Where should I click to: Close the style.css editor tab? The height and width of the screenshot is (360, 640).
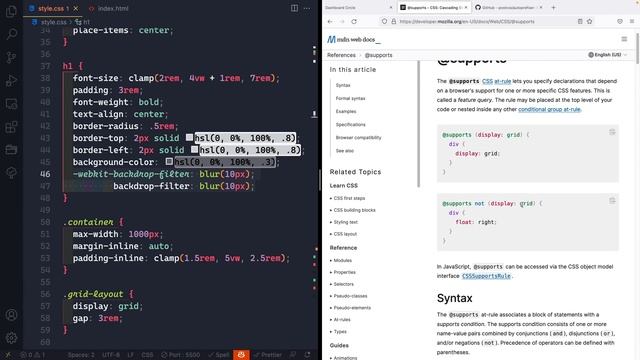point(76,8)
